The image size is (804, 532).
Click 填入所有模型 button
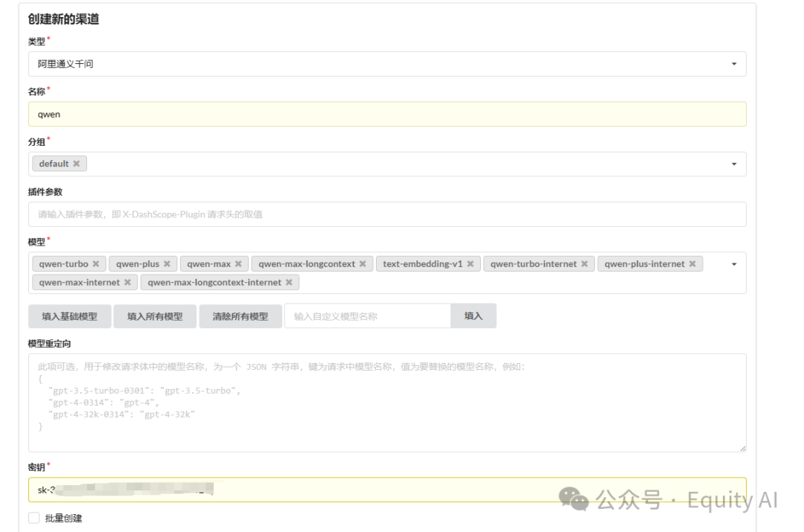click(155, 316)
